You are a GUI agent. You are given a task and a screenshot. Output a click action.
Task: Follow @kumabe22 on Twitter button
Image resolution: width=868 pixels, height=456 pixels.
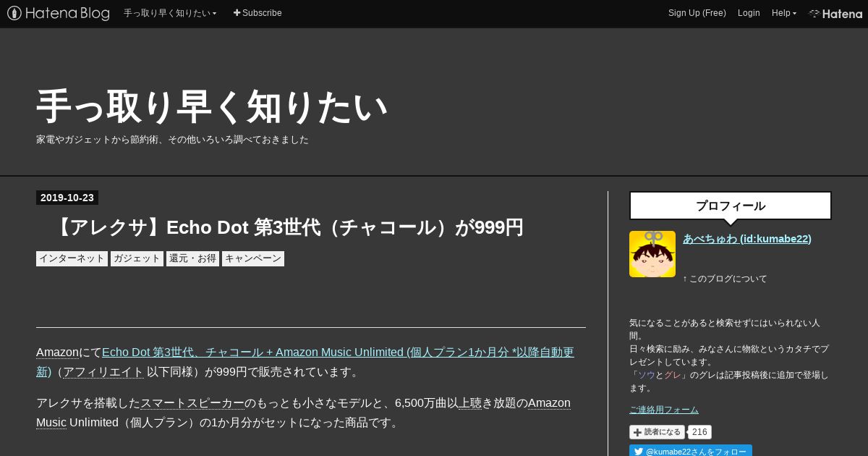691,451
